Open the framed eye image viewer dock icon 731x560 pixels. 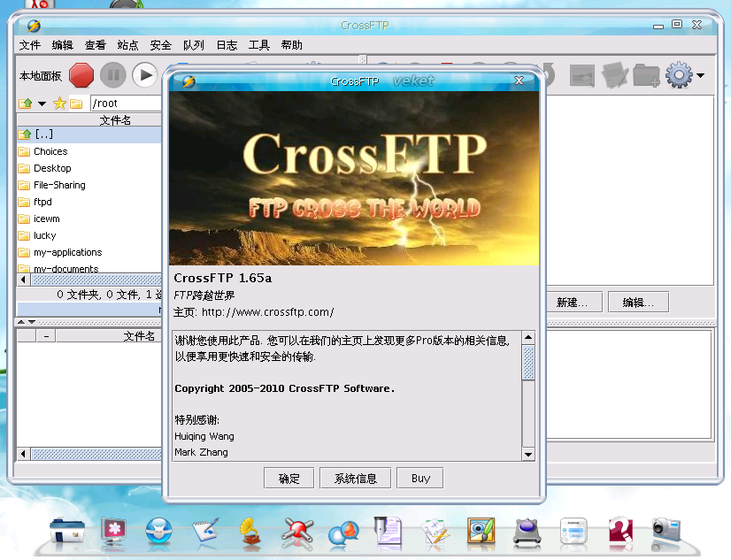pos(481,531)
